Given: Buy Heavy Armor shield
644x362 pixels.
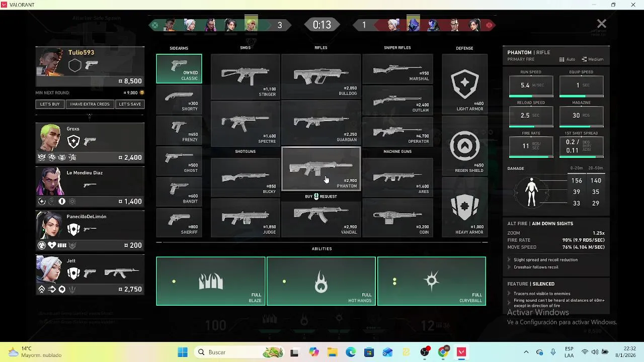Looking at the screenshot, I should [464, 207].
